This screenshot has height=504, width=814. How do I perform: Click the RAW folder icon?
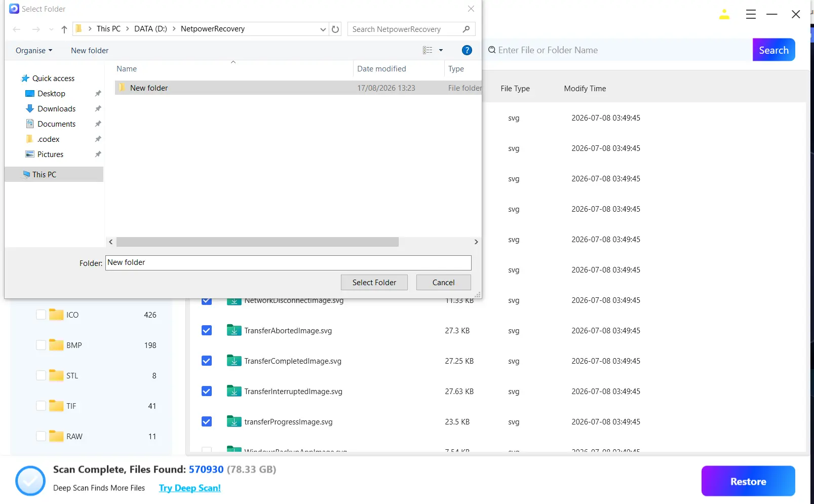[56, 436]
